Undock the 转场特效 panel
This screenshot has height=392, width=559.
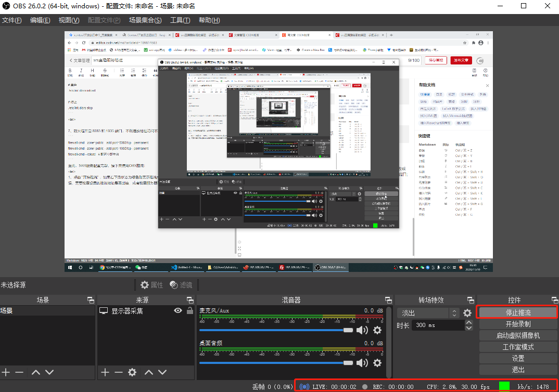pos(471,300)
